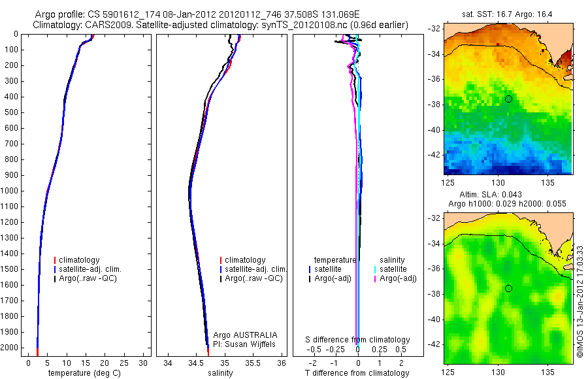Click the 'Argo h1000: 0.029 h2000: 0.055' label
This screenshot has height=379, width=588.
507,204
